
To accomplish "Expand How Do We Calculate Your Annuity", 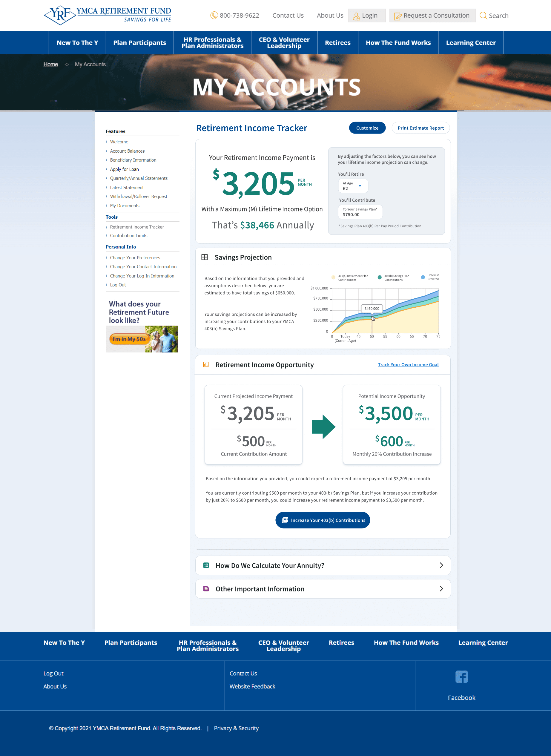I will (323, 565).
